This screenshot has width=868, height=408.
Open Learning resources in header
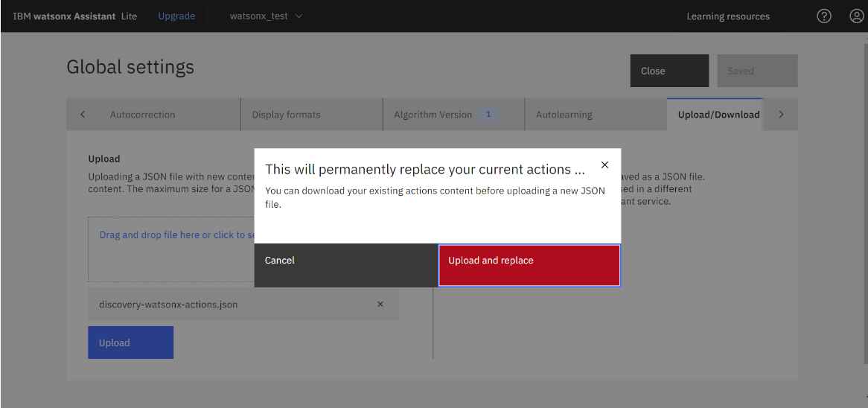[x=728, y=16]
